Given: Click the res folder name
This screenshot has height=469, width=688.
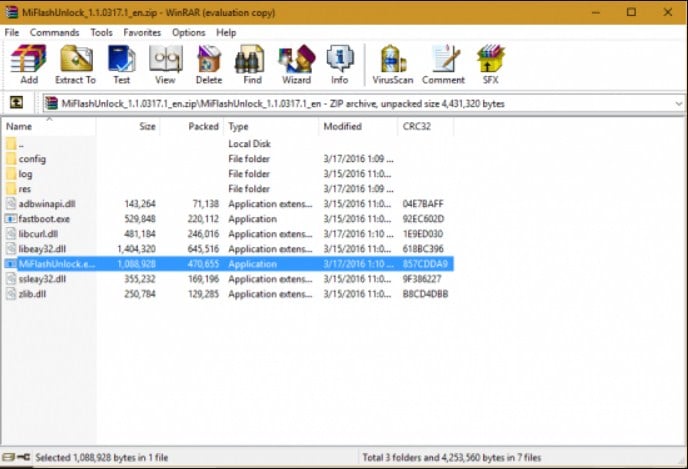Looking at the screenshot, I should 25,189.
